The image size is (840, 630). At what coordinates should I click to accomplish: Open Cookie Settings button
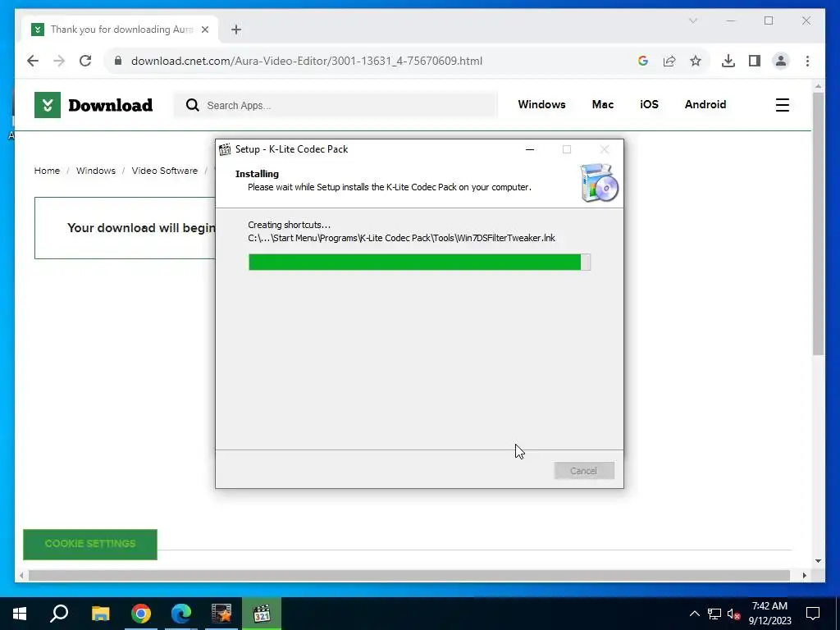(90, 544)
